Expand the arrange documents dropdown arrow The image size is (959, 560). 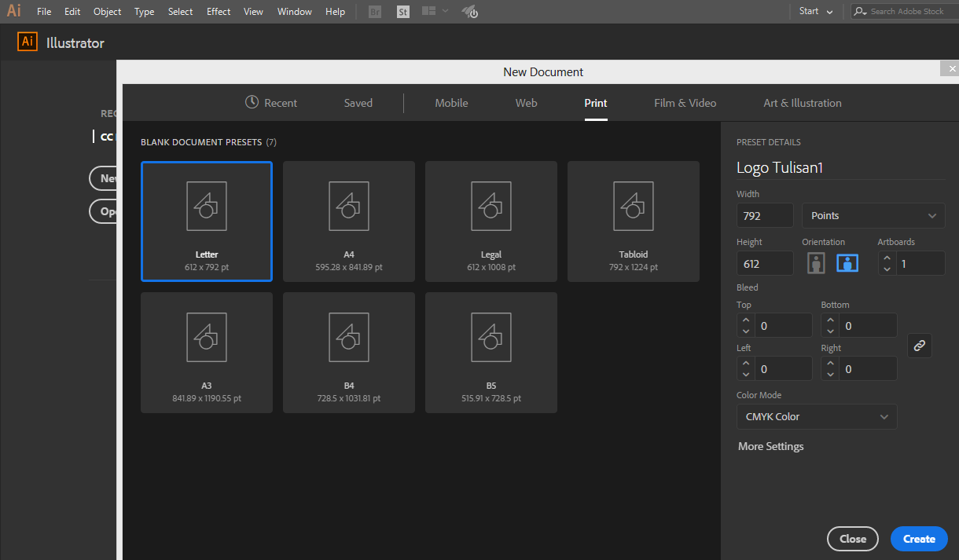click(446, 11)
